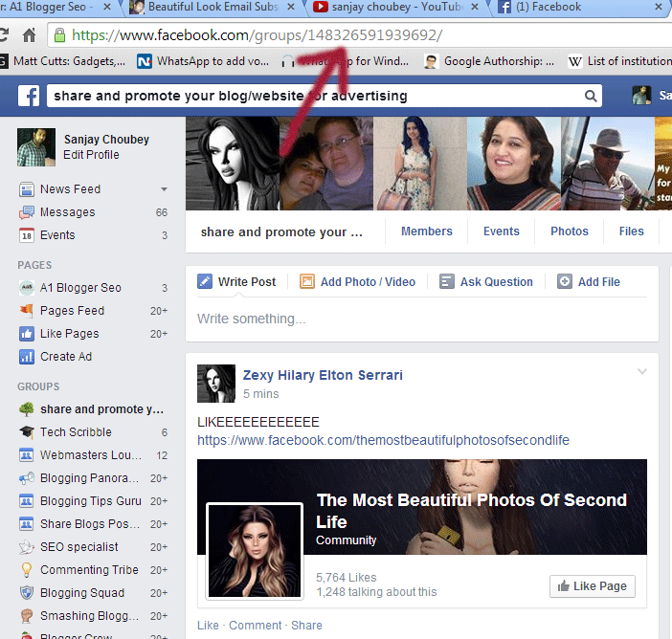672x639 pixels.
Task: Open the themostbeautifulphotosofsecondlife link
Action: 383,440
